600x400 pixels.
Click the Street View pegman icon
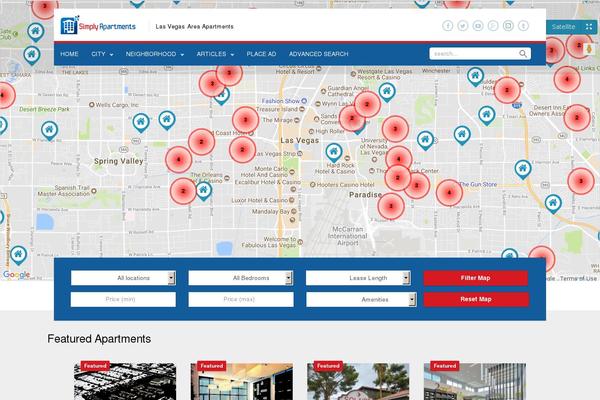589,49
